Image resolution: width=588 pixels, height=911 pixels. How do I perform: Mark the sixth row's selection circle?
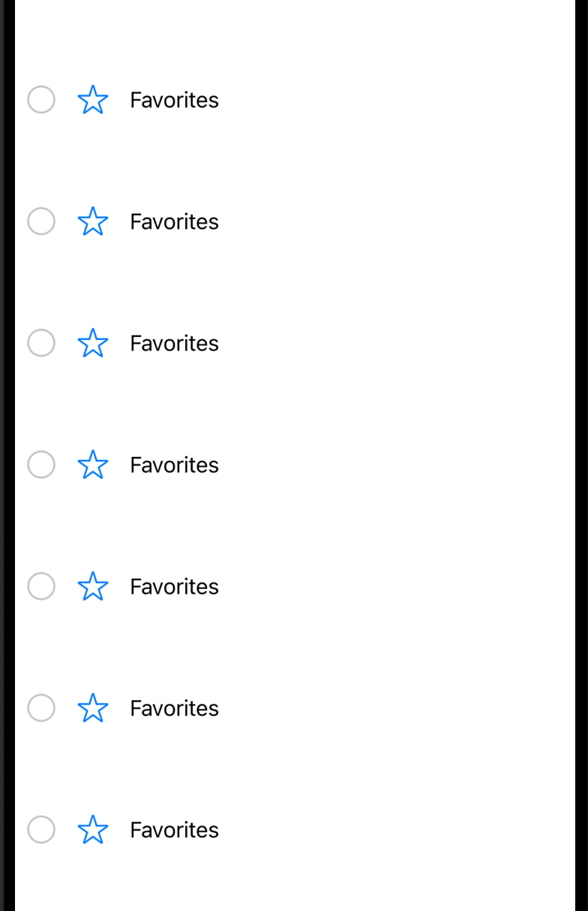(x=41, y=708)
